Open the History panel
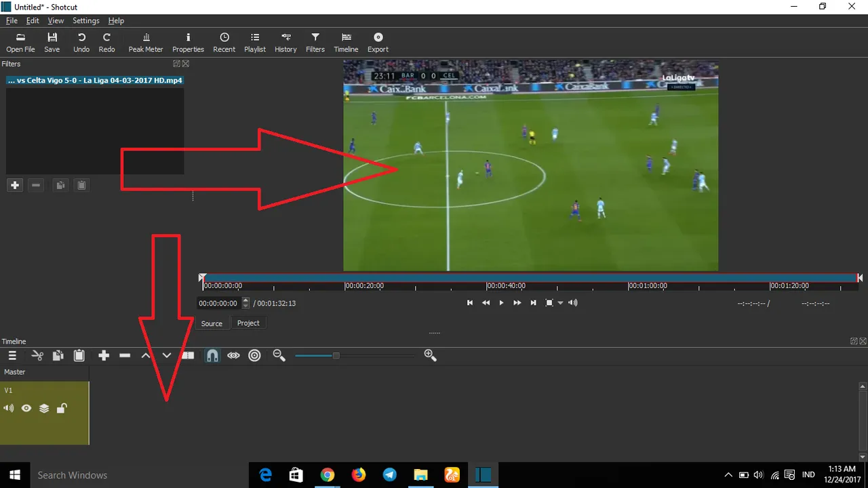Viewport: 868px width, 488px height. click(285, 43)
